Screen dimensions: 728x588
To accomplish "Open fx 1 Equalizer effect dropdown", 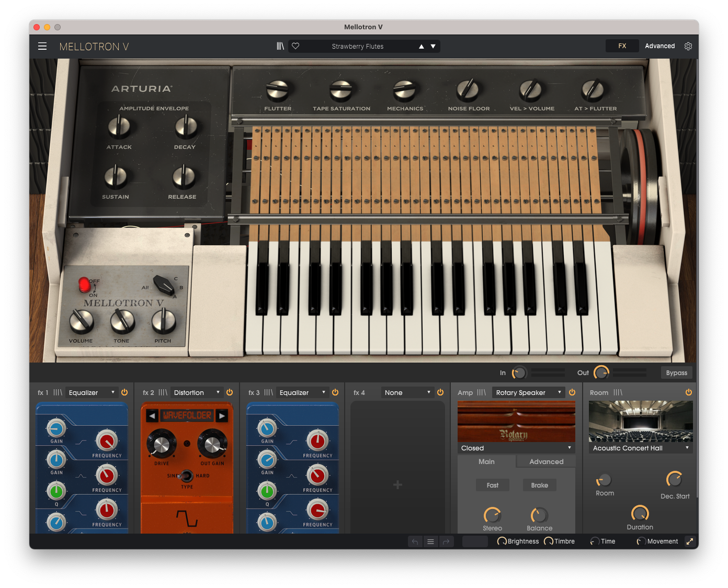I will click(92, 392).
